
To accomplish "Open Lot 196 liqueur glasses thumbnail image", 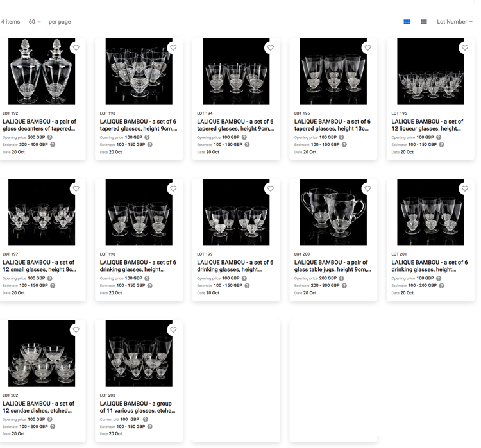I will 430,71.
